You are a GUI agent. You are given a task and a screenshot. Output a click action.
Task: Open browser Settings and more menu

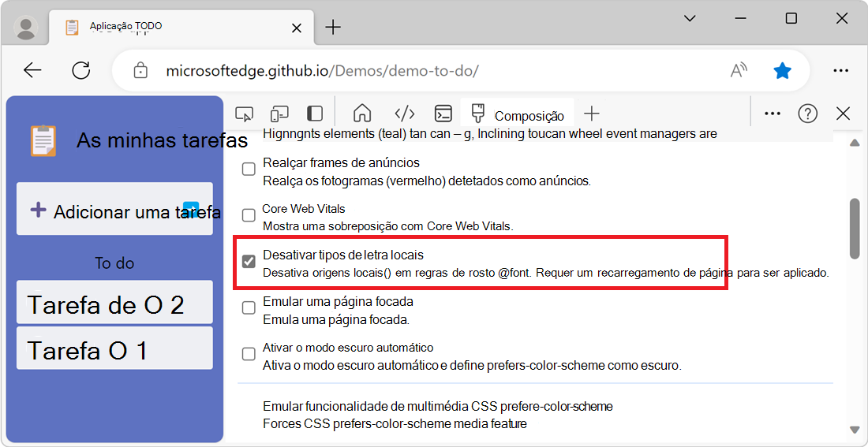(840, 70)
